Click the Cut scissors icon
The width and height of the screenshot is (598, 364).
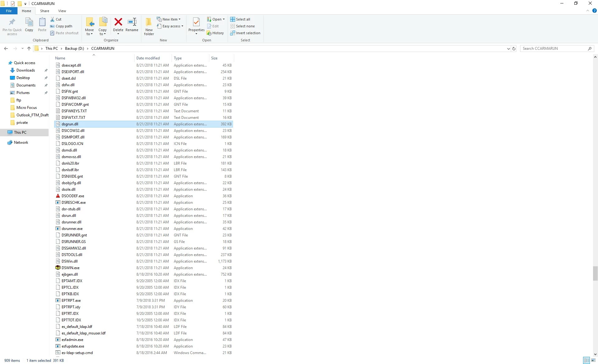pos(53,19)
